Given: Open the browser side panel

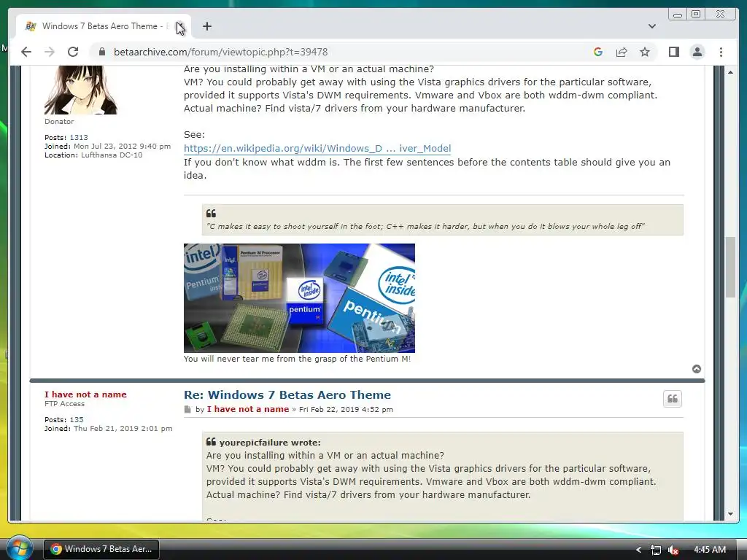Looking at the screenshot, I should [x=673, y=52].
